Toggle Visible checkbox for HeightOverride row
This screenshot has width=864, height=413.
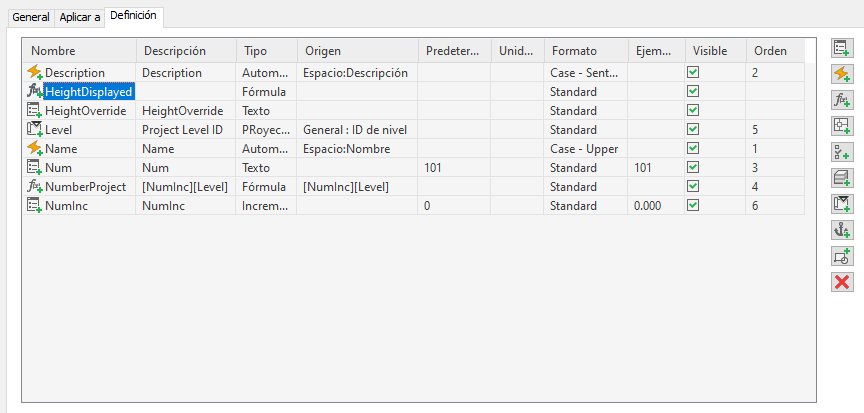(692, 111)
